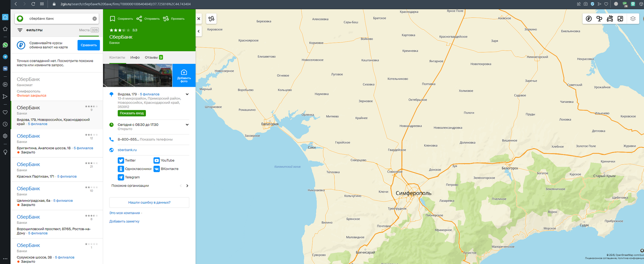Click Добавить фото button
Viewport: 644px width, 264px height.
tap(184, 75)
